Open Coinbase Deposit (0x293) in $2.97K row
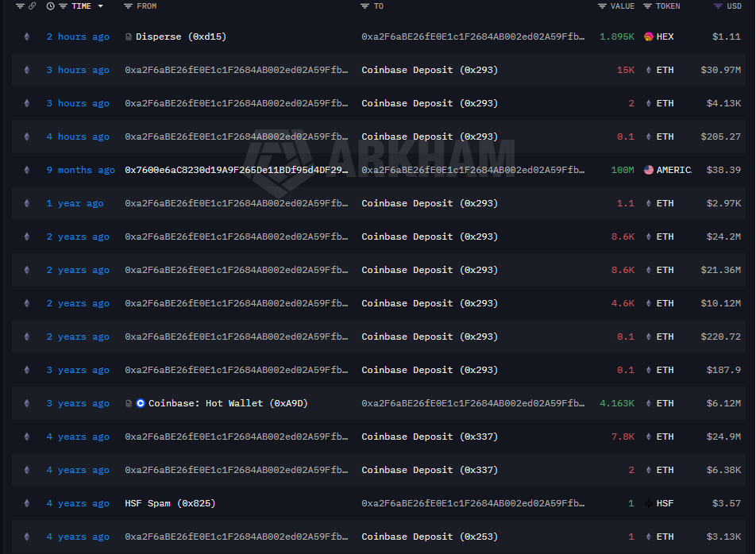The width and height of the screenshot is (756, 554). pos(429,203)
